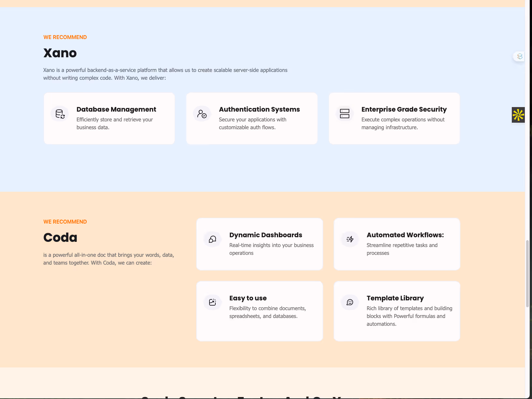
Task: Click the Enterprise Grade Security server icon
Action: coord(344,114)
